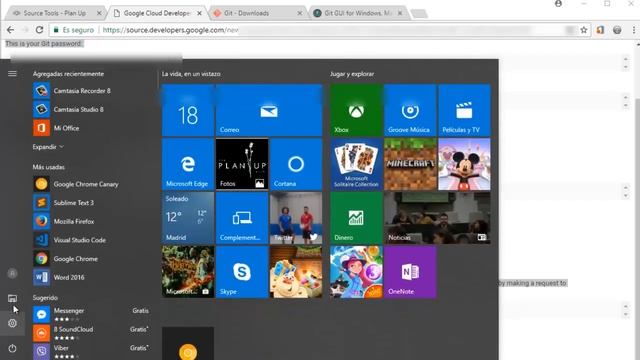Open suggested SoundCloud app
The width and height of the screenshot is (640, 360).
pyautogui.click(x=92, y=333)
